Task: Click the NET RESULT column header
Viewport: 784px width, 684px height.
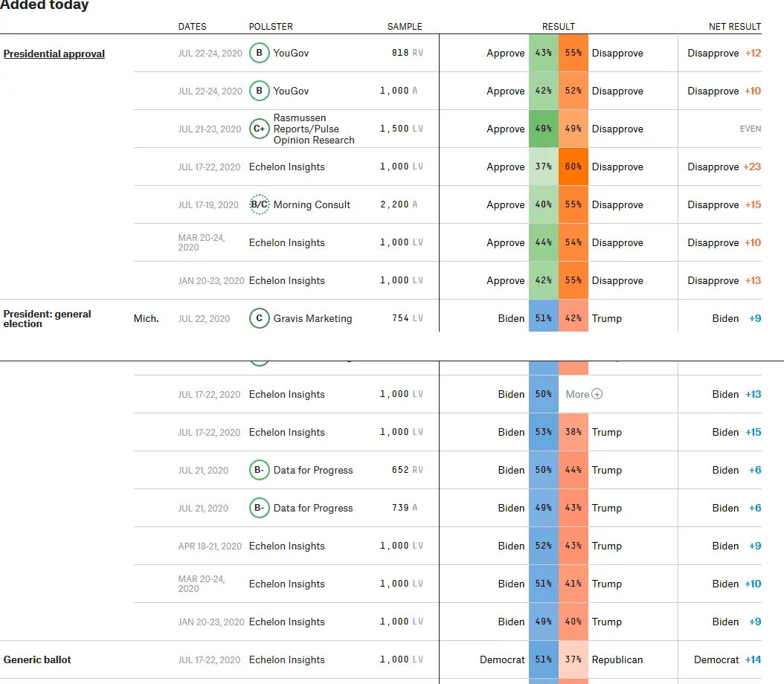Action: [x=734, y=27]
